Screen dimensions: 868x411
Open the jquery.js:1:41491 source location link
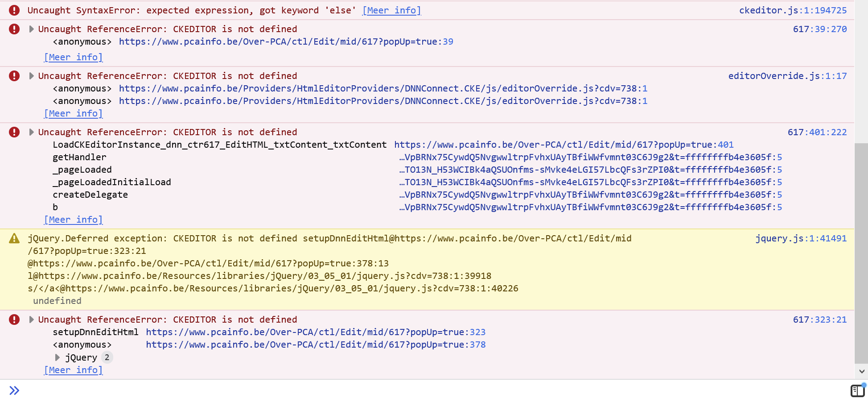tap(801, 238)
